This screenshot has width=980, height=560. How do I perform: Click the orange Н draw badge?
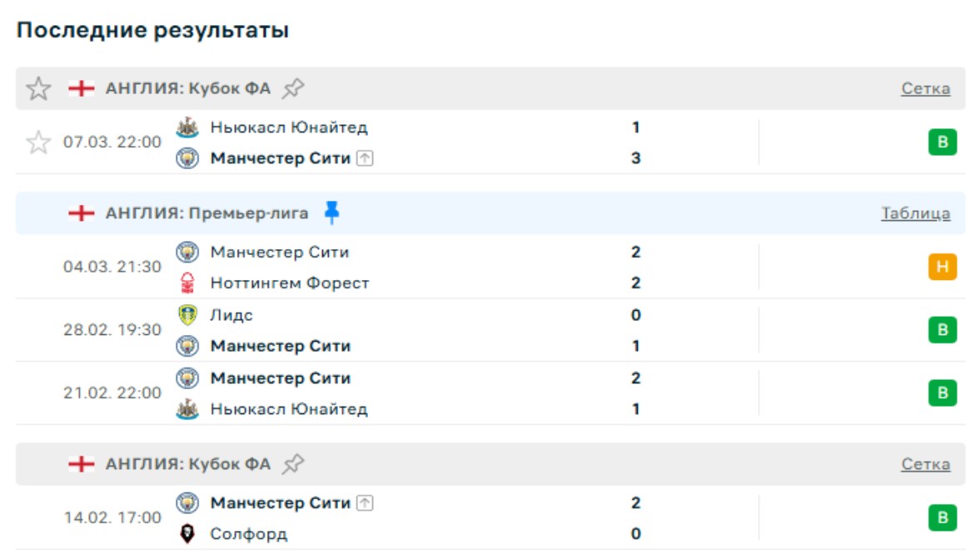point(943,267)
